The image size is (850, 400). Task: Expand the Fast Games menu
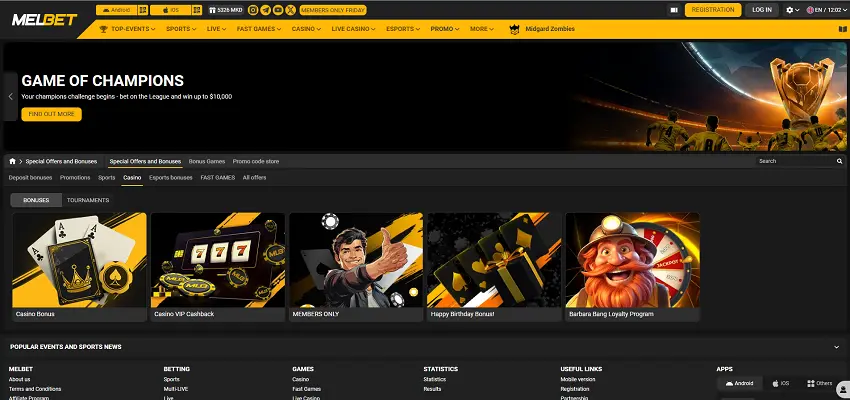(259, 29)
